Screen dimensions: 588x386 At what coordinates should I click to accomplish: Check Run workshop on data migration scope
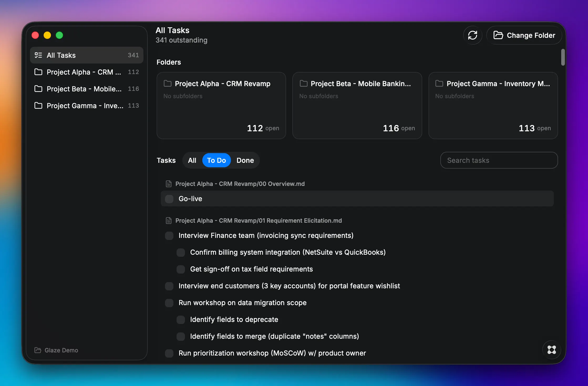click(169, 303)
